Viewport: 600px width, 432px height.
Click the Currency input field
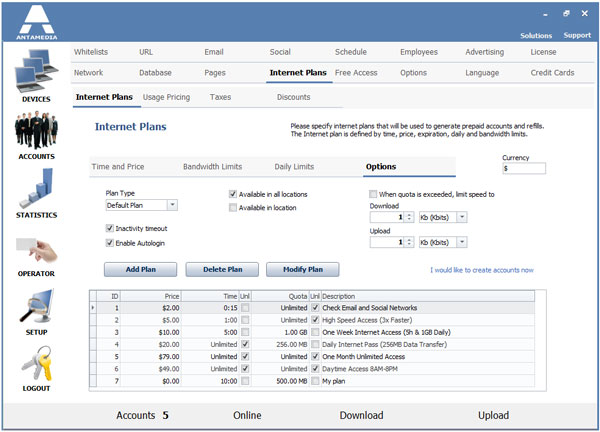click(x=524, y=168)
